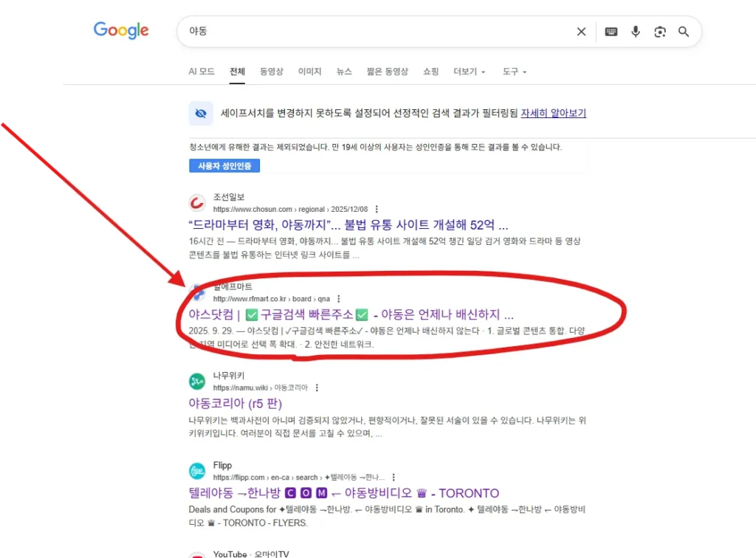Open the three-dot options for the 조선일보 result
Viewport: 756px width, 558px height.
click(377, 208)
